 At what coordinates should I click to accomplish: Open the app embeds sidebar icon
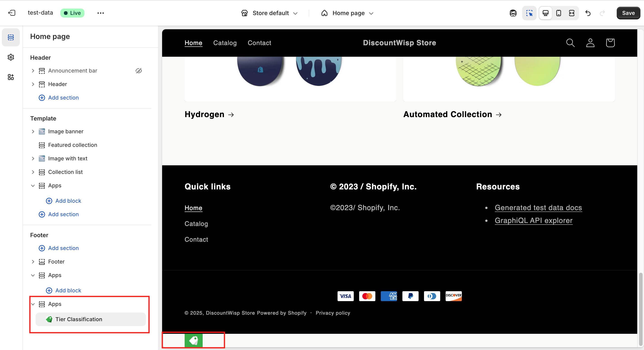tap(11, 77)
